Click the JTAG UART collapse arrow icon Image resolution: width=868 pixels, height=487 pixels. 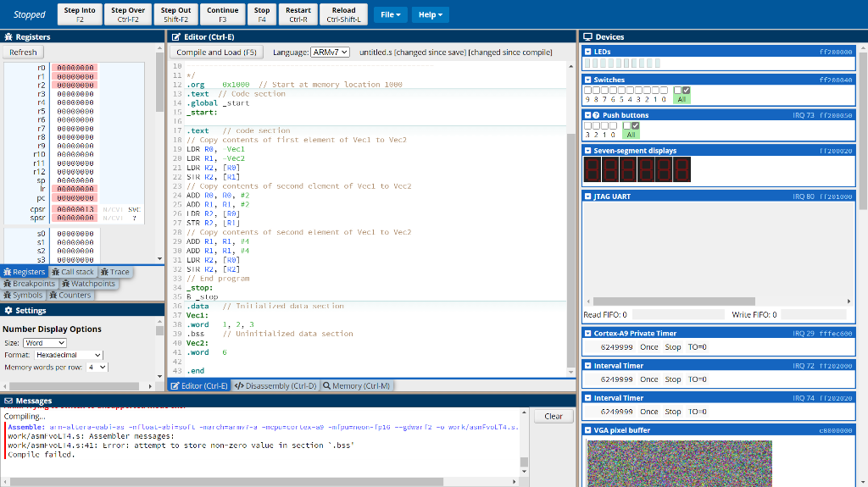[588, 196]
